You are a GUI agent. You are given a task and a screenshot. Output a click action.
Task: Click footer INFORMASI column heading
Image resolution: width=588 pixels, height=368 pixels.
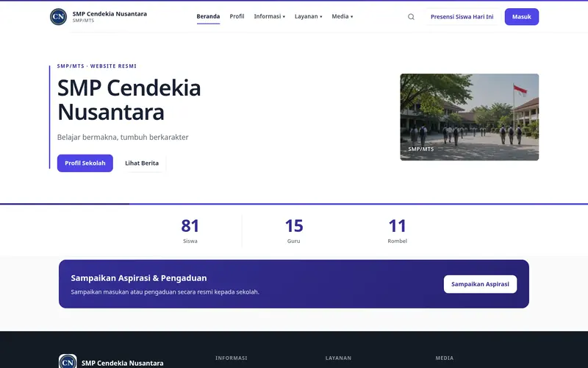pos(232,358)
